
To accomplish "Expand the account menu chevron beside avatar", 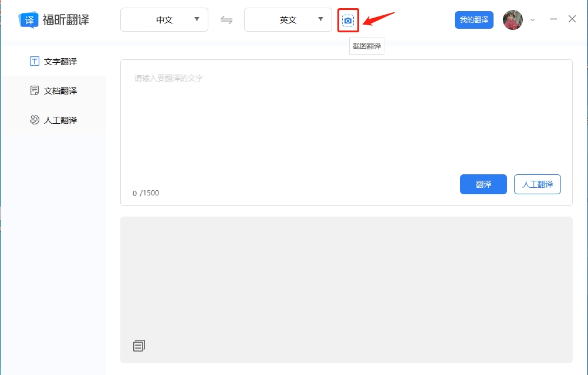I will click(532, 19).
